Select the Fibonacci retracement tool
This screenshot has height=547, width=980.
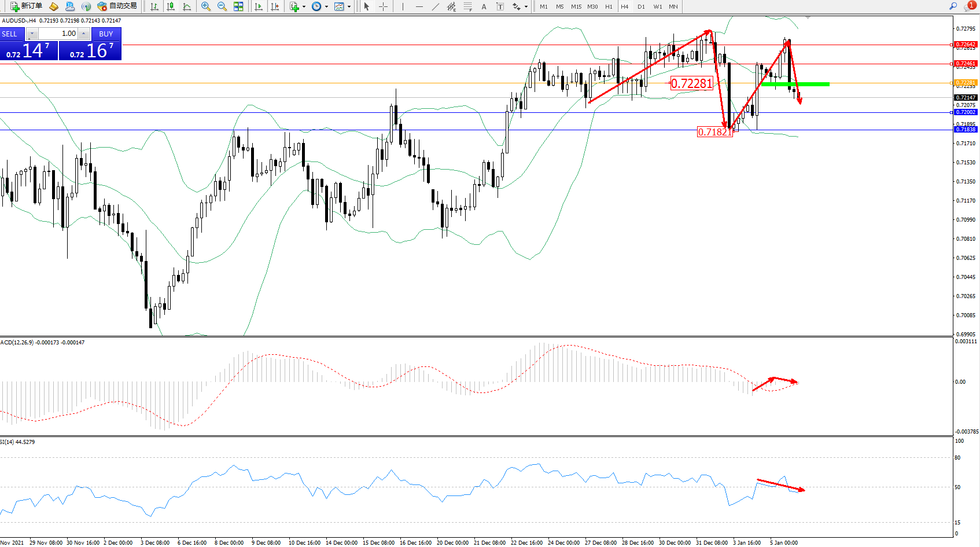[x=467, y=6]
